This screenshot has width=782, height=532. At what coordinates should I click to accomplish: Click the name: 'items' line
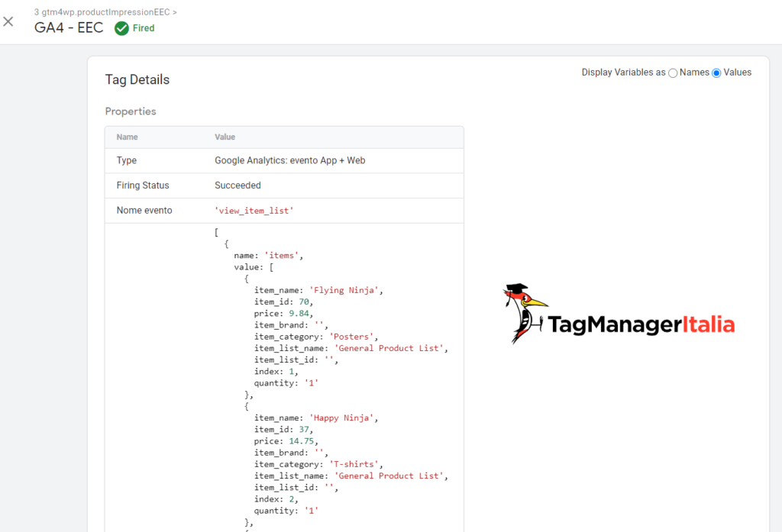click(268, 255)
